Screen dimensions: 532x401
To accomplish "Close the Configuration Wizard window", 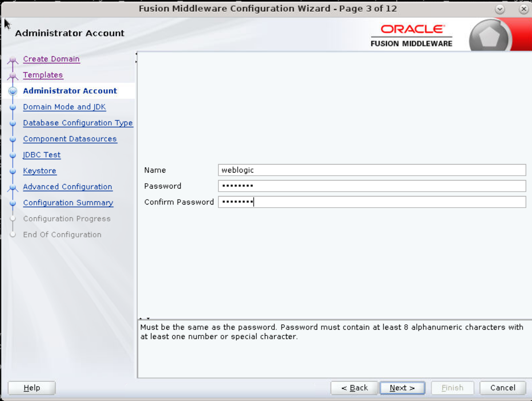I will coord(524,9).
